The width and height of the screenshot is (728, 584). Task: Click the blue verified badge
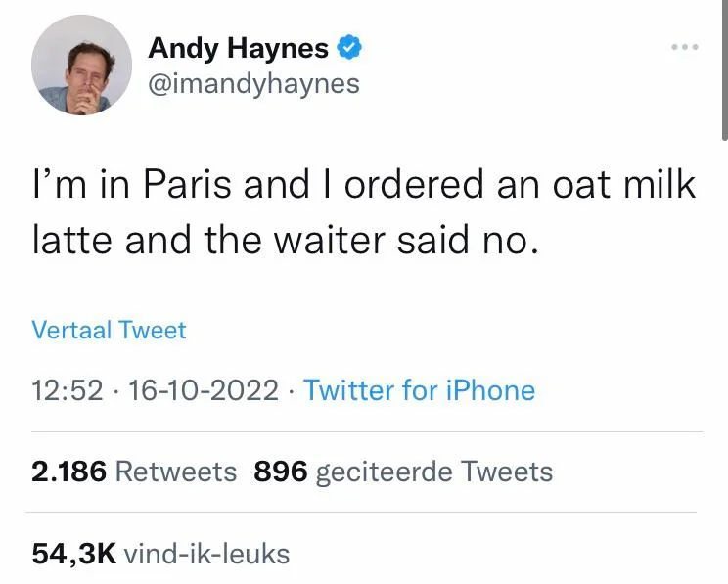pos(349,47)
